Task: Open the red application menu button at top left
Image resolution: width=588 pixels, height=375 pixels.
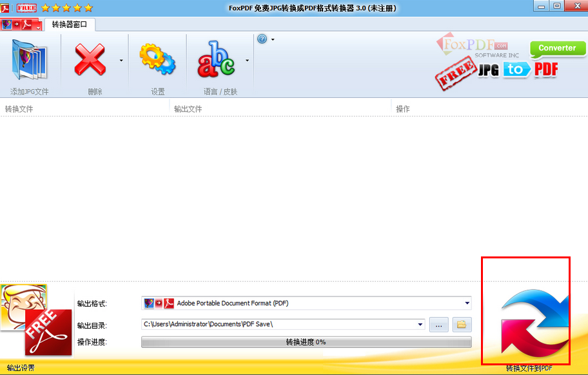Action: tap(21, 24)
